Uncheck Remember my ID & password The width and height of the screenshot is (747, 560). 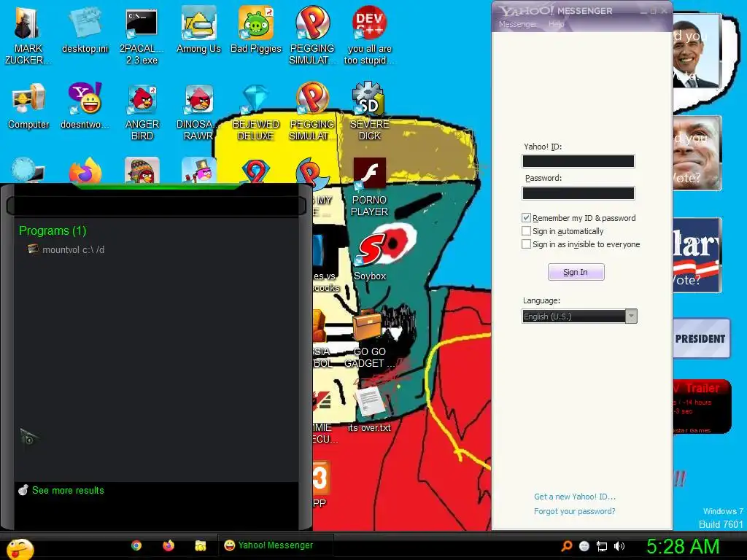527,217
